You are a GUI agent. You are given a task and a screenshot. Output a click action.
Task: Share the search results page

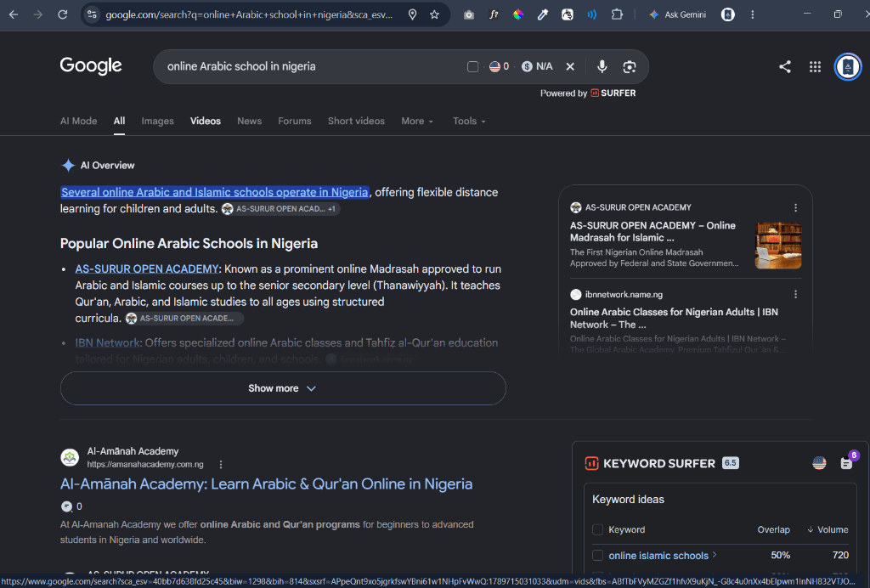tap(784, 66)
